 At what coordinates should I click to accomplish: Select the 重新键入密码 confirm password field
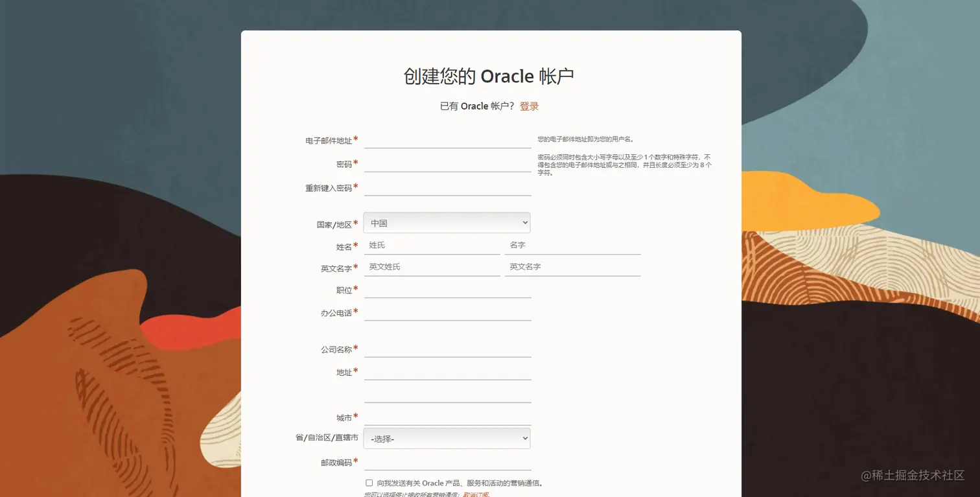447,187
